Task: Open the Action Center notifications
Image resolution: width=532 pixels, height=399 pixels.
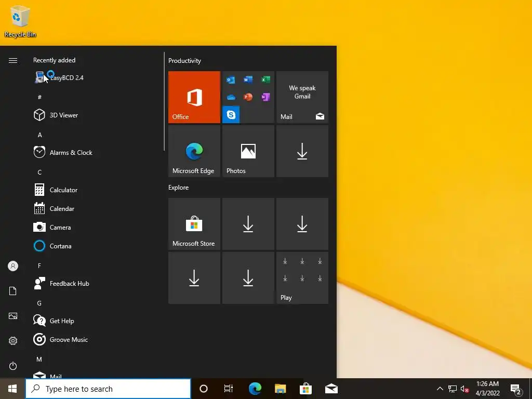Action: 515,389
